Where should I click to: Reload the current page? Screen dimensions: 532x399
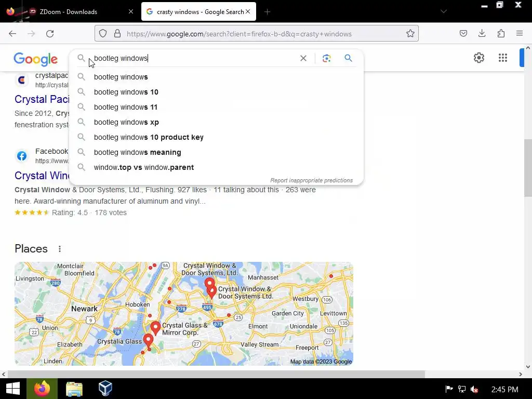point(50,34)
